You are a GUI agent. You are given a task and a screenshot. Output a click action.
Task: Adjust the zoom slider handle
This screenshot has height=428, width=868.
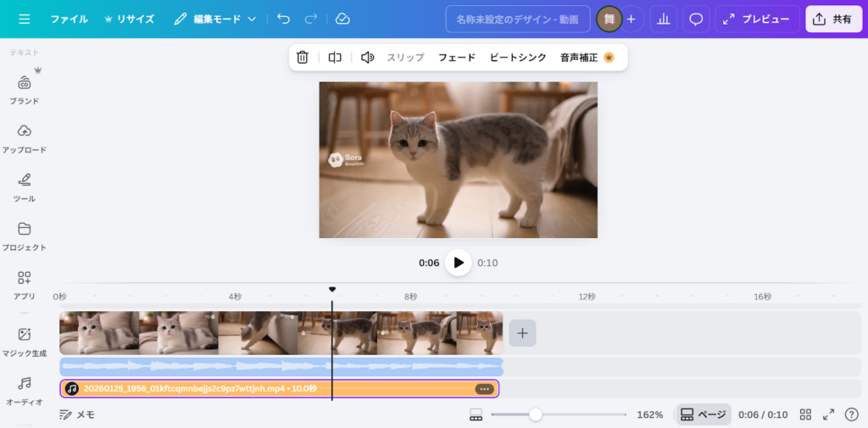(536, 414)
